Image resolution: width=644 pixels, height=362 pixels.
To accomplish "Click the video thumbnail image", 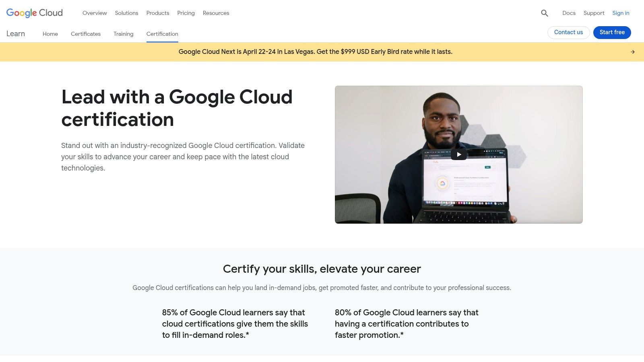I will (x=458, y=154).
